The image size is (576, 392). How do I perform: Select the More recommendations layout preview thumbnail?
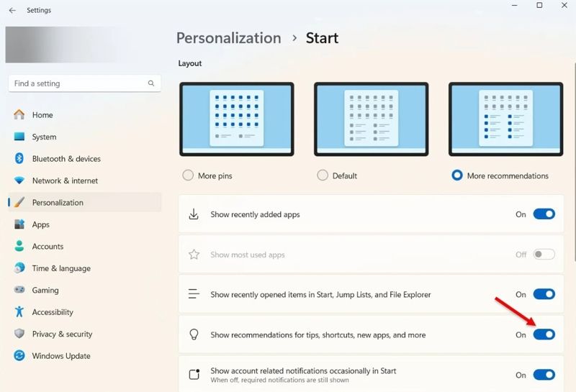[x=505, y=119]
